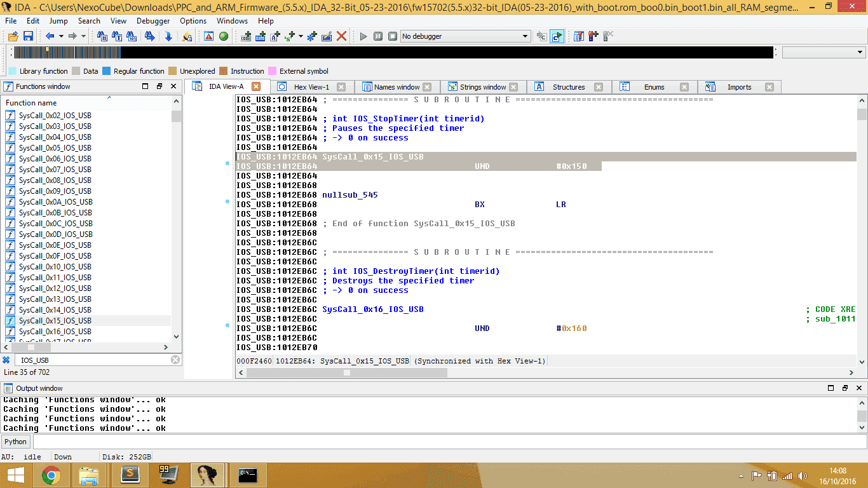
Task: Open Command Prompt from the taskbar
Action: point(247,475)
